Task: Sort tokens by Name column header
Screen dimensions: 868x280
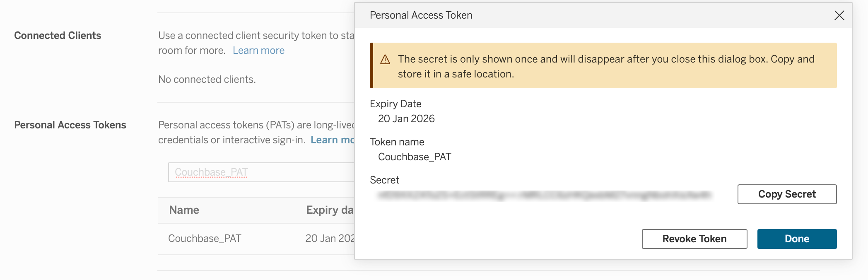Action: click(x=184, y=210)
